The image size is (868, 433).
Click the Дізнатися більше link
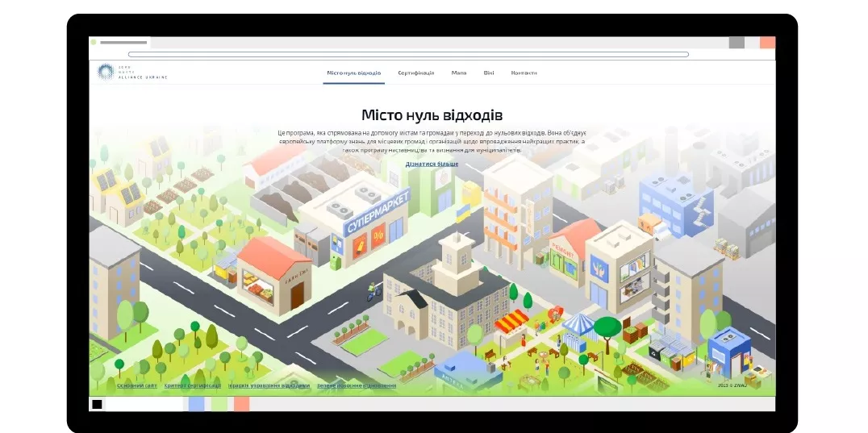coord(432,164)
